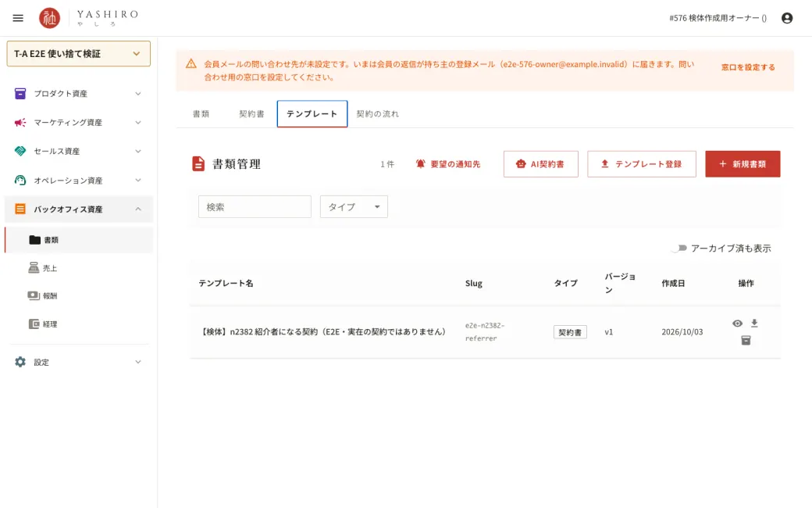Toggle アーカイブ済も表示 switch
This screenshot has height=508, width=812.
679,249
